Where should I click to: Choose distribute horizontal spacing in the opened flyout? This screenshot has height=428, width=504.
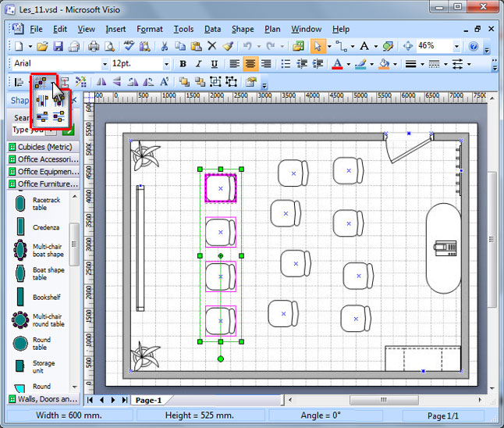point(42,101)
